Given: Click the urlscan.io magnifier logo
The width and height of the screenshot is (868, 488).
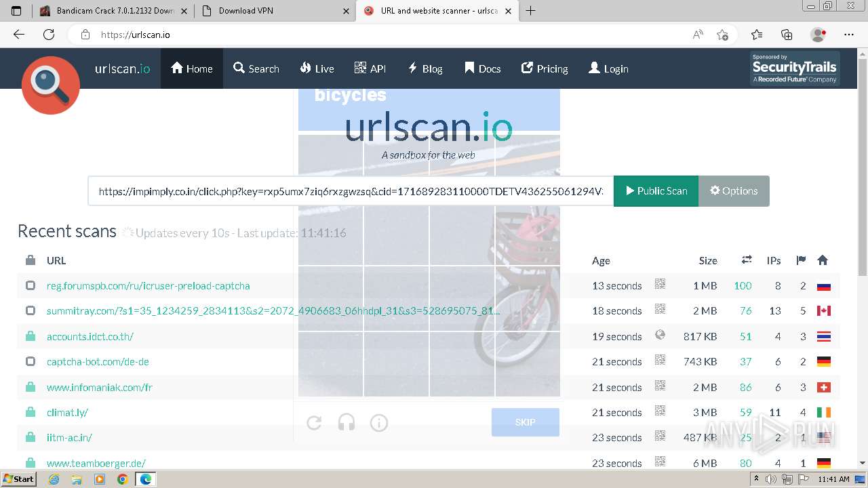Looking at the screenshot, I should [51, 85].
